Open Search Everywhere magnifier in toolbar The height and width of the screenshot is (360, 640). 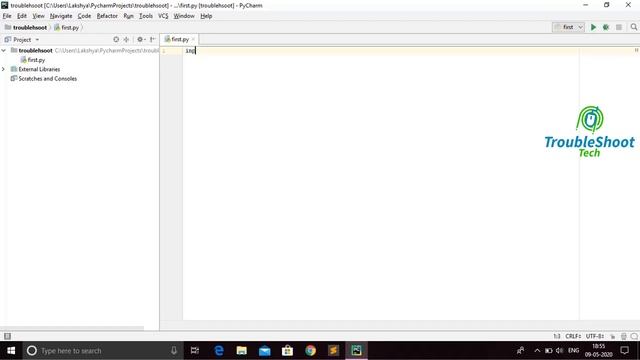[633, 27]
